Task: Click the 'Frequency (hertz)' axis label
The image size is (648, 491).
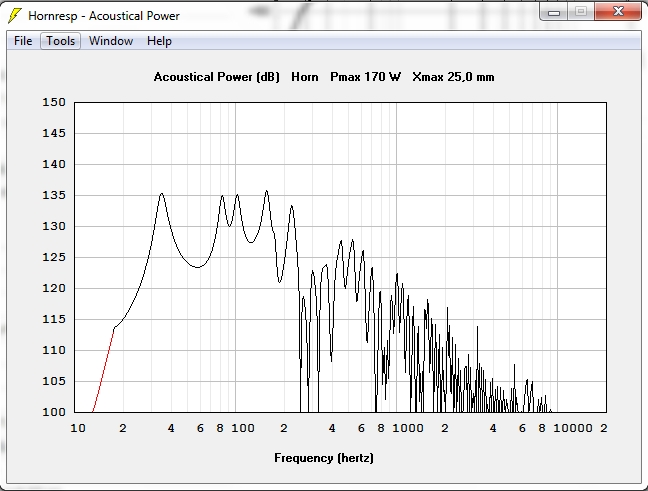Action: [x=324, y=458]
